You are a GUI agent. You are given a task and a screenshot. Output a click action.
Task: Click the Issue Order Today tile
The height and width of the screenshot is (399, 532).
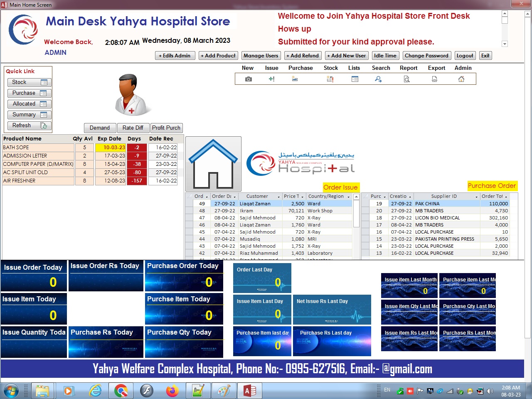point(34,276)
